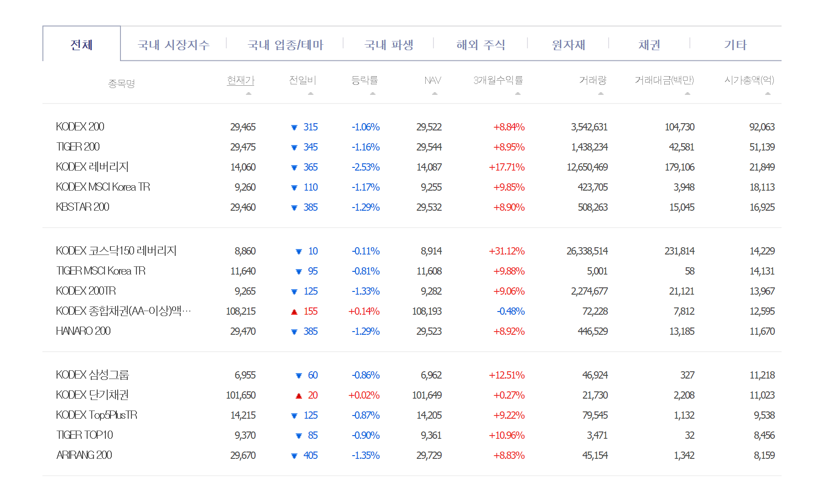Click the down arrow in TIGER TOP10 row
The width and height of the screenshot is (824, 504).
click(x=299, y=436)
